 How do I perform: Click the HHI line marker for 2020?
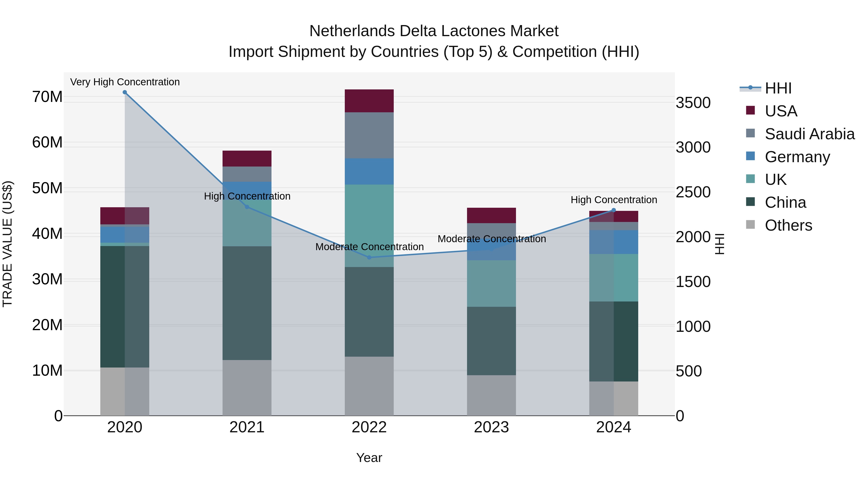[125, 92]
